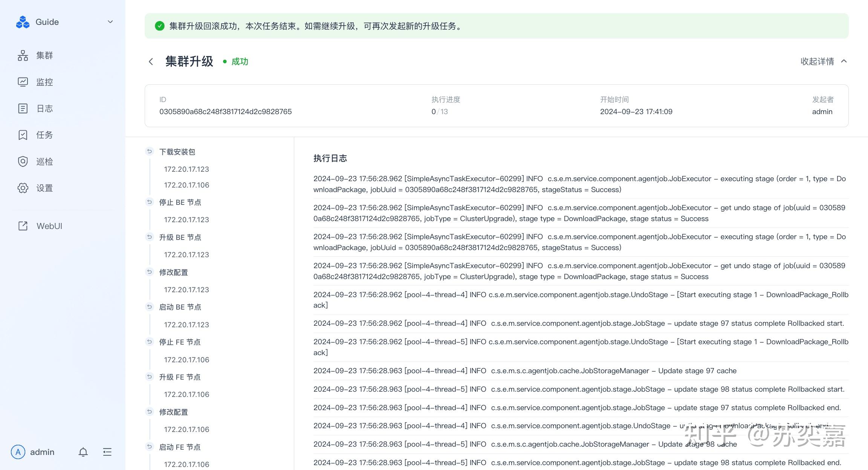The width and height of the screenshot is (868, 470).
Task: Select node 172.20.17.106 under 下载安装包
Action: (186, 185)
